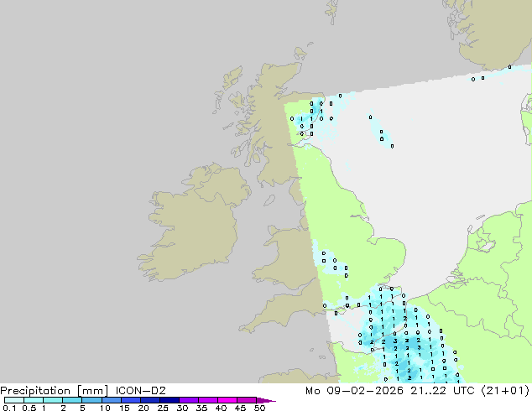Click the "50" legend scale label
This screenshot has width=532, height=411.
click(260, 408)
